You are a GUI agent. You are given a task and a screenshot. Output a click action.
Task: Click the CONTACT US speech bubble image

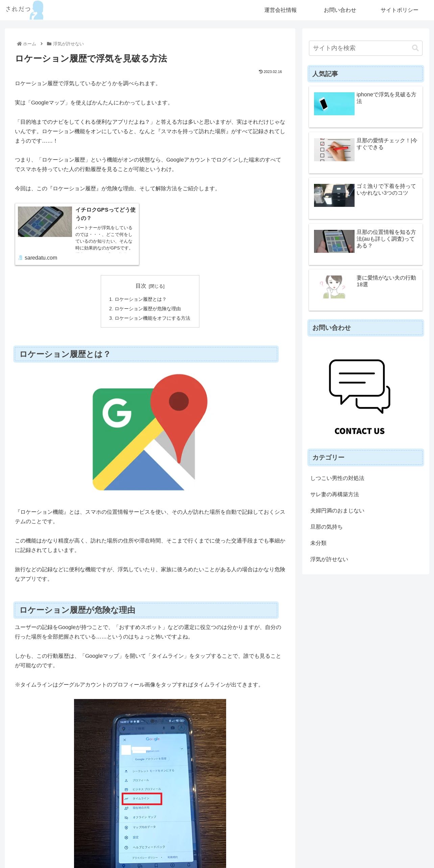359,397
